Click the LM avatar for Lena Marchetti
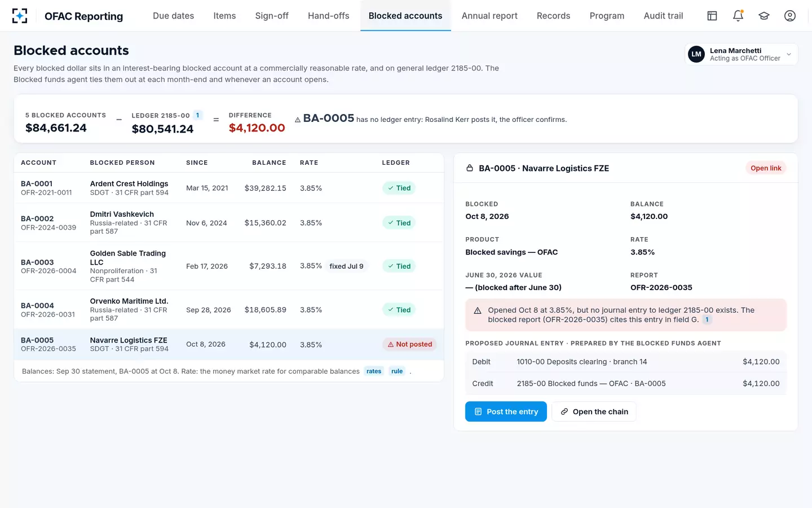This screenshot has width=812, height=508. (697, 54)
